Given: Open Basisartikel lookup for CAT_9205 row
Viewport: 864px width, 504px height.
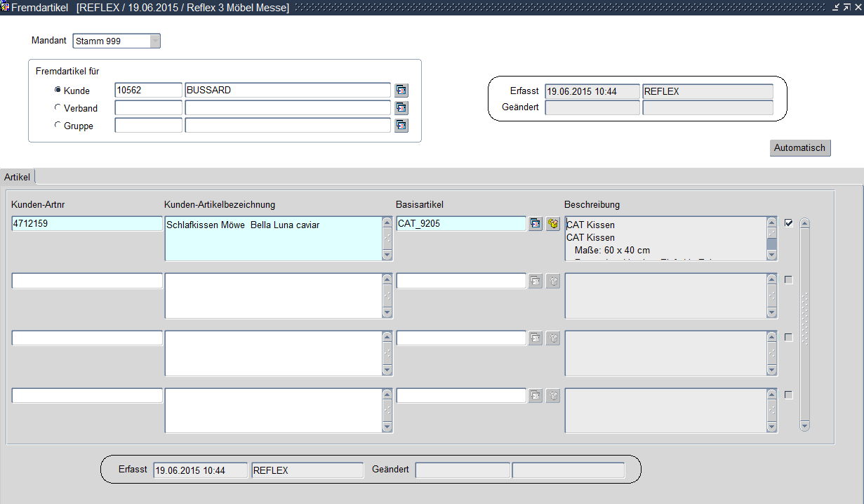Looking at the screenshot, I should [536, 224].
